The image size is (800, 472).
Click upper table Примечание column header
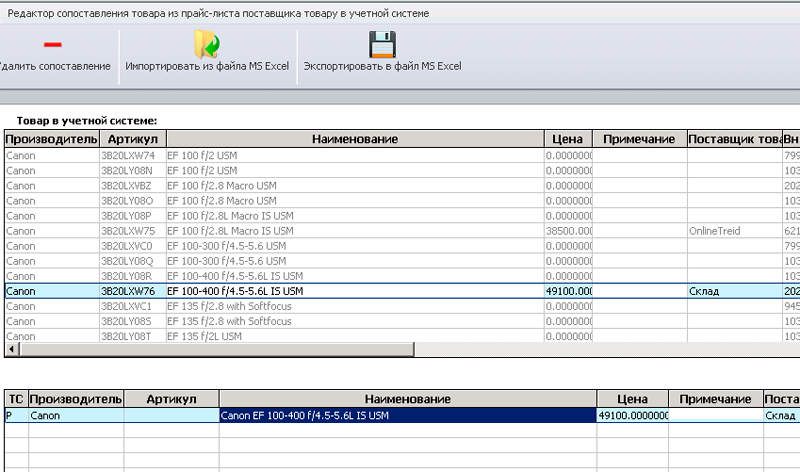[639, 139]
